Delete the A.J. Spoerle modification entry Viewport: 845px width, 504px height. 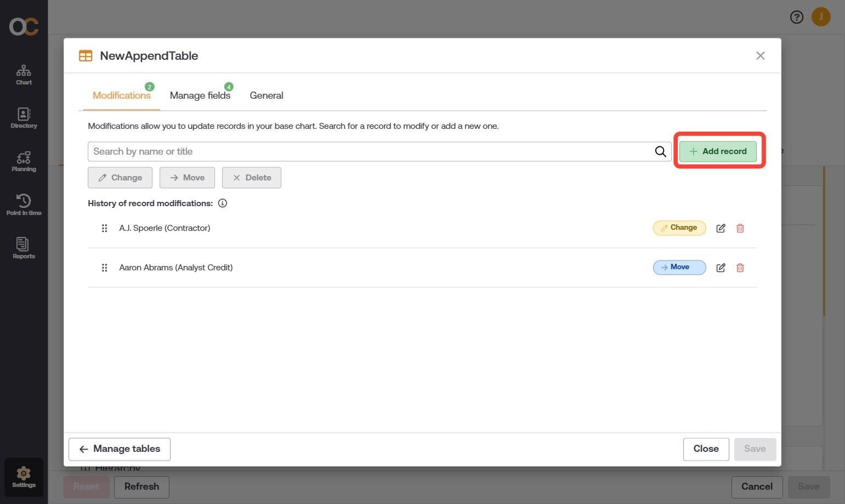pos(740,228)
